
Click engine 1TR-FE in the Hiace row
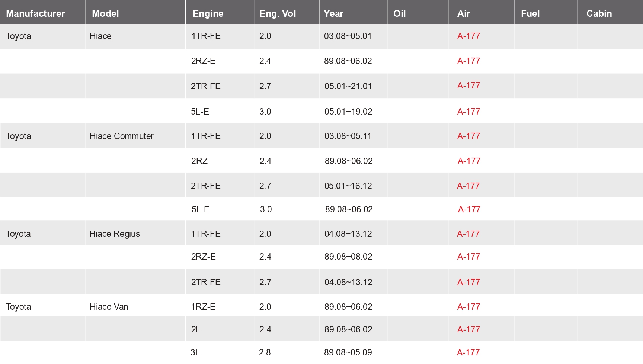[206, 36]
